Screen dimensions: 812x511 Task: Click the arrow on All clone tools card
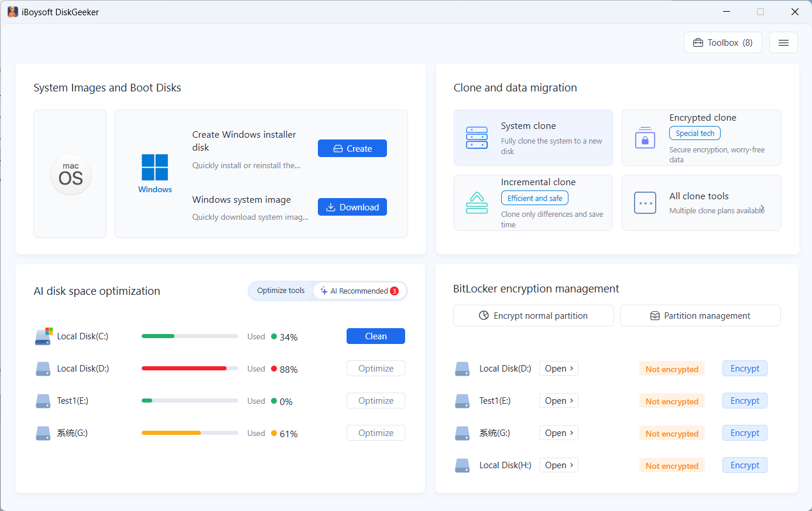[762, 208]
